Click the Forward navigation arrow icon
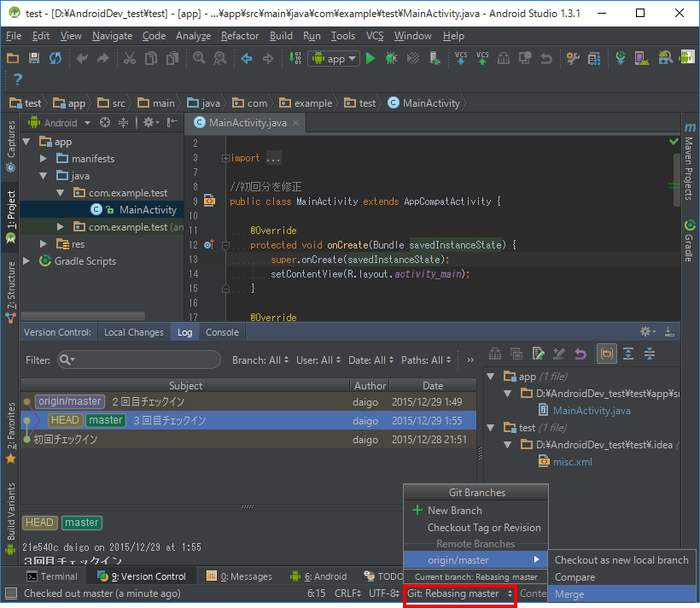 coord(268,58)
